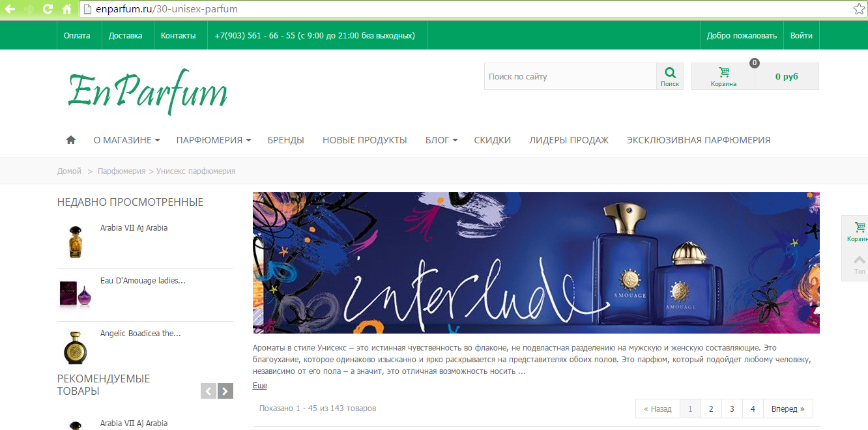Open the Arabia VII Aj Arabia thumbnail in Недавно просмотренные
Screen dimensions: 868x430
click(75, 240)
